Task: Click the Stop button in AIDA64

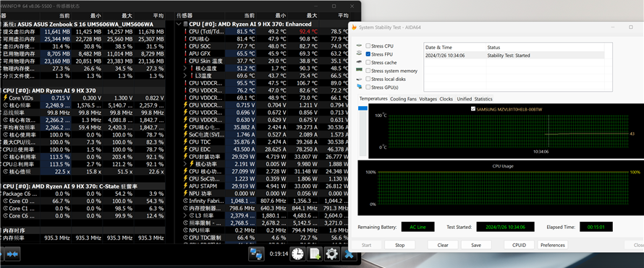Action: (399, 245)
